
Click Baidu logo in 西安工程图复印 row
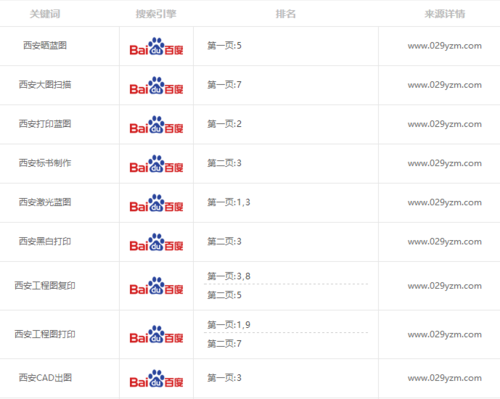tap(156, 286)
